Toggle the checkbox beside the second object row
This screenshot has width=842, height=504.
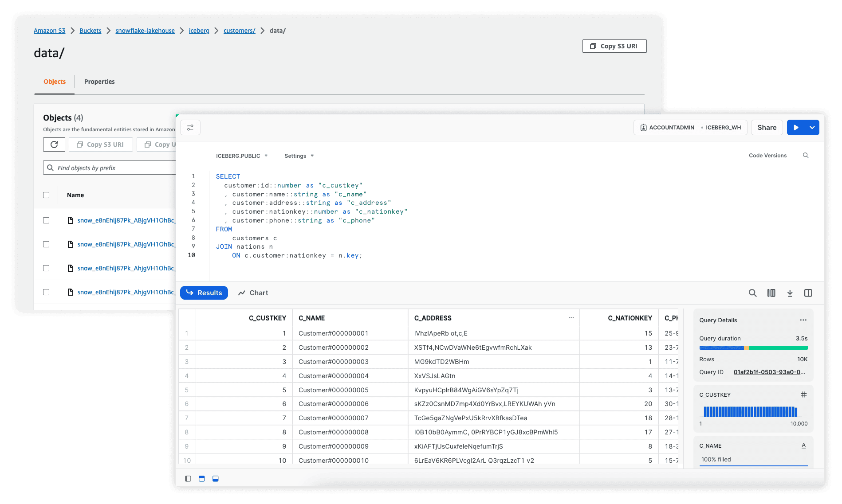[46, 244]
